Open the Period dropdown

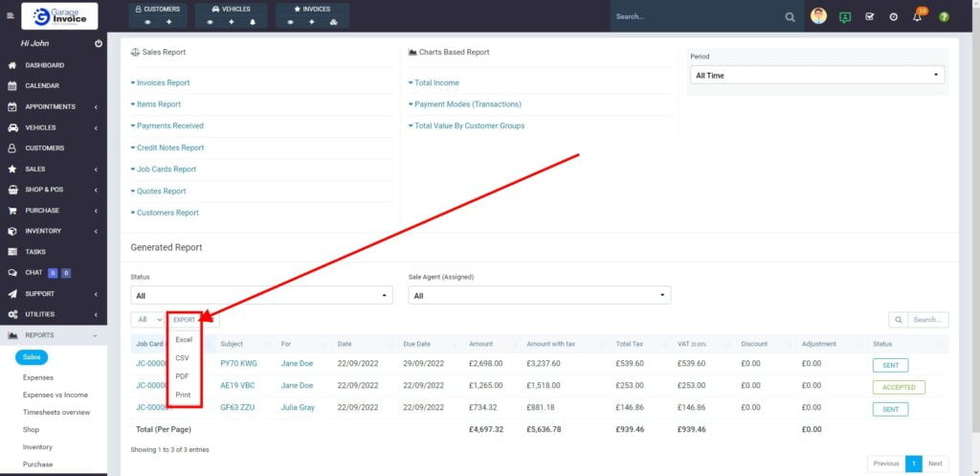tap(816, 75)
